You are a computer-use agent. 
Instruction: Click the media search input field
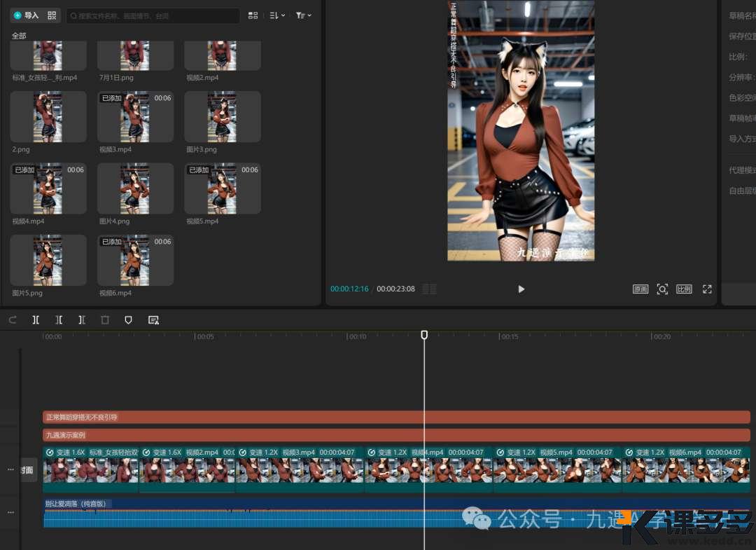pyautogui.click(x=154, y=15)
